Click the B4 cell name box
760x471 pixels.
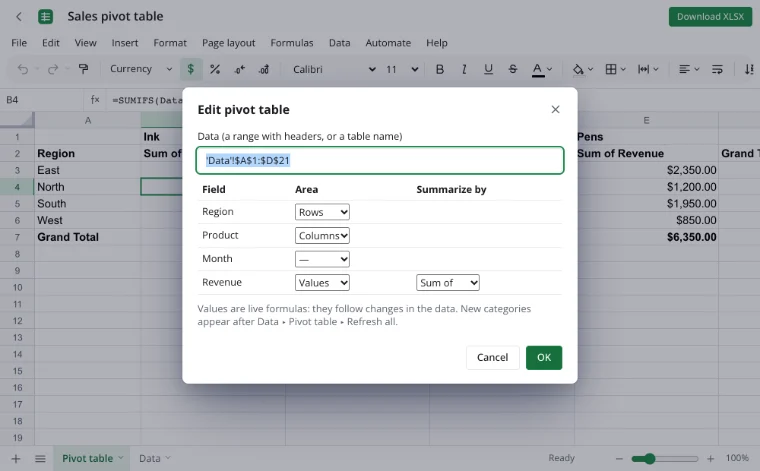42,100
